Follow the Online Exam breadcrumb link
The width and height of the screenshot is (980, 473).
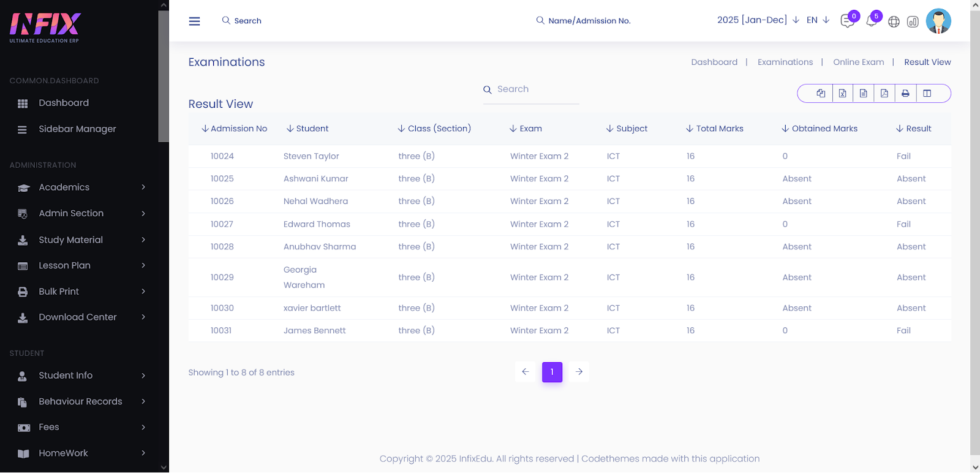click(x=858, y=62)
